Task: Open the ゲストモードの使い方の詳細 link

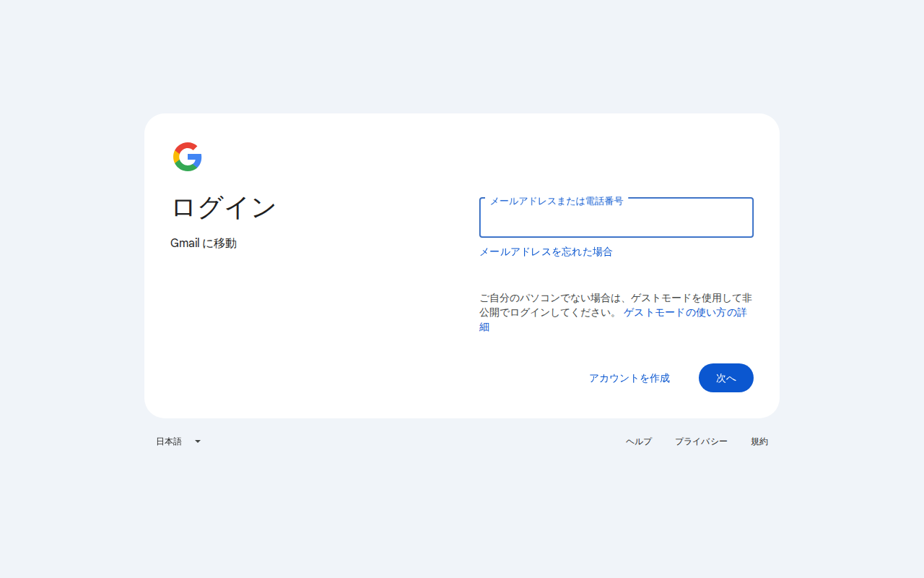Action: tap(684, 313)
